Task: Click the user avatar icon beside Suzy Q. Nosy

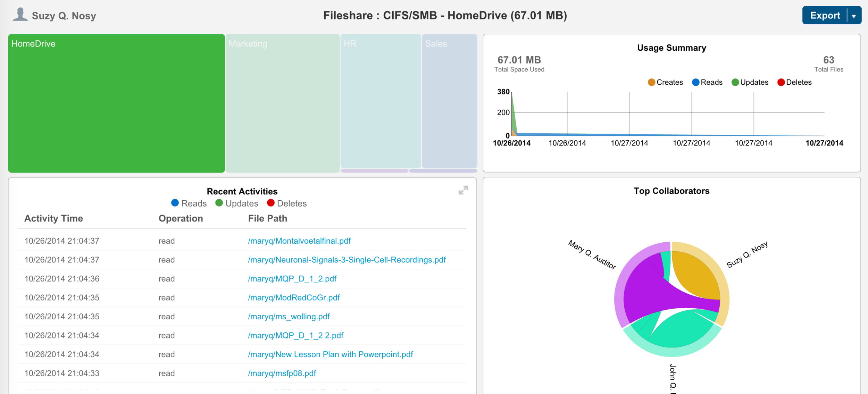Action: tap(20, 15)
